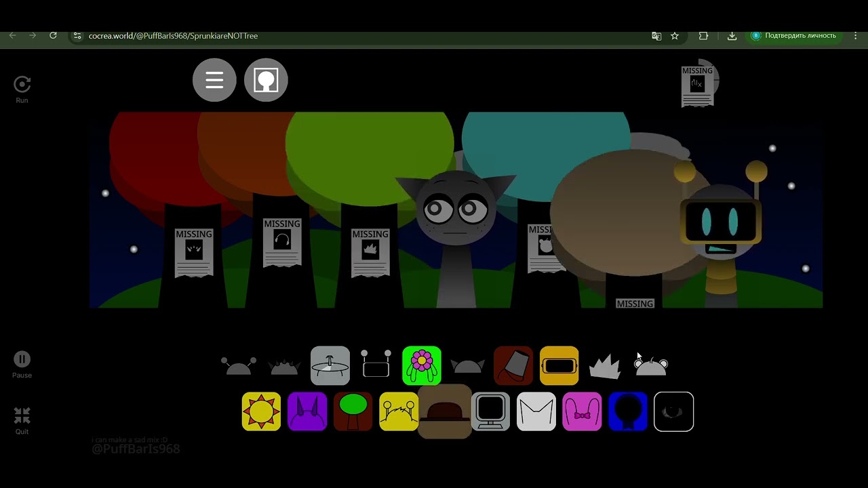The height and width of the screenshot is (488, 868).
Task: Select the orange robot visor icon
Action: point(559,366)
